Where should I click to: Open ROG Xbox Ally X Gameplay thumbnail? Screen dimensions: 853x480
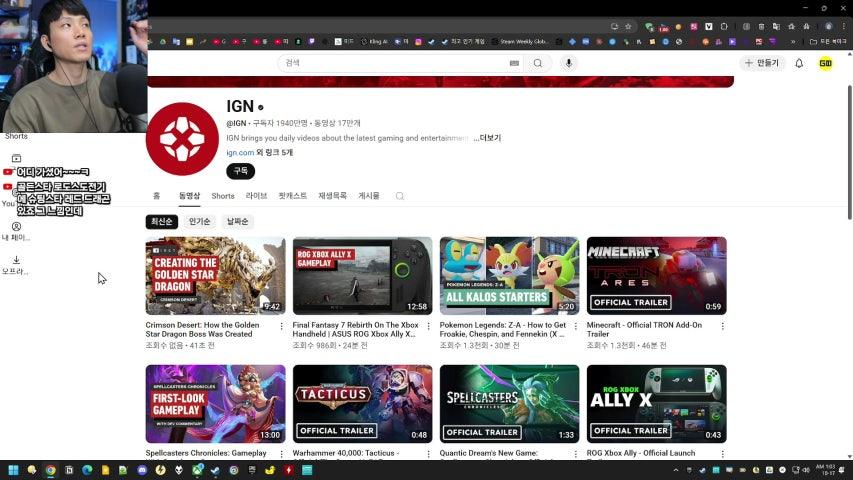pos(362,276)
